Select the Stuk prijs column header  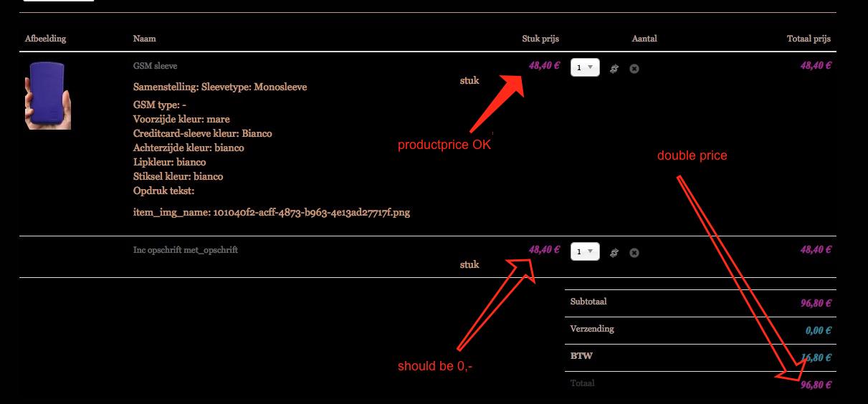point(540,39)
